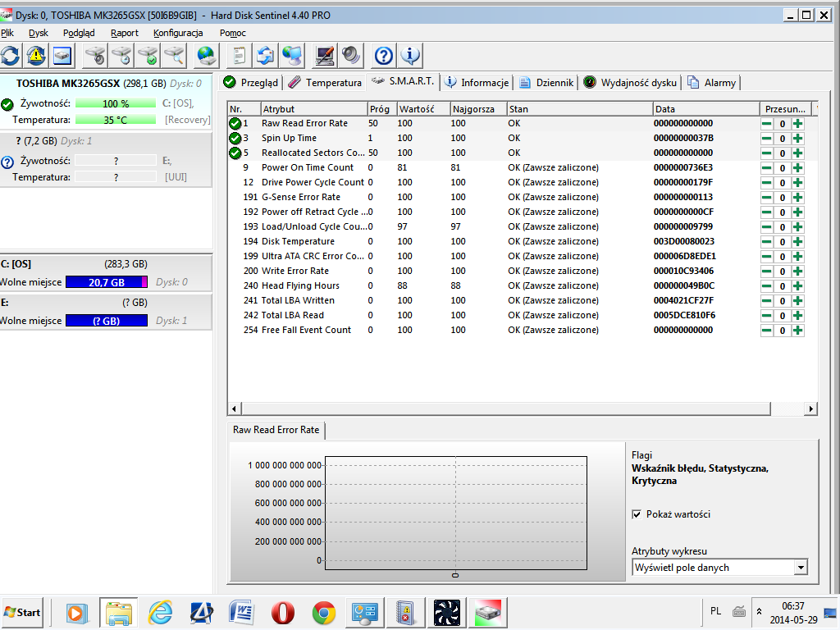Click plus offset for Total LBA Written

pyautogui.click(x=797, y=301)
